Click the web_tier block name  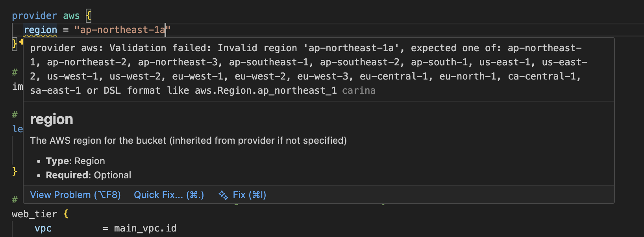(34, 214)
